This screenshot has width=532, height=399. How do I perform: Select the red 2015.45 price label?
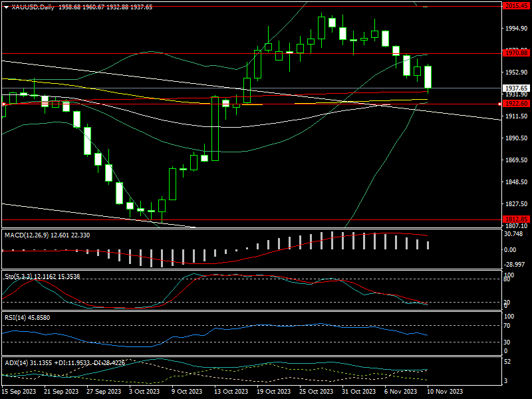pos(516,5)
